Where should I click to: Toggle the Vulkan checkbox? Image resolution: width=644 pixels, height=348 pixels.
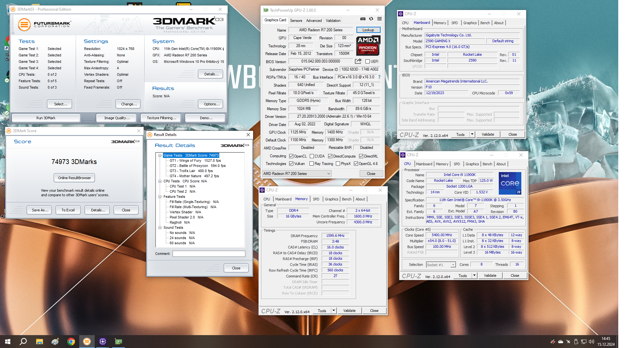click(291, 164)
